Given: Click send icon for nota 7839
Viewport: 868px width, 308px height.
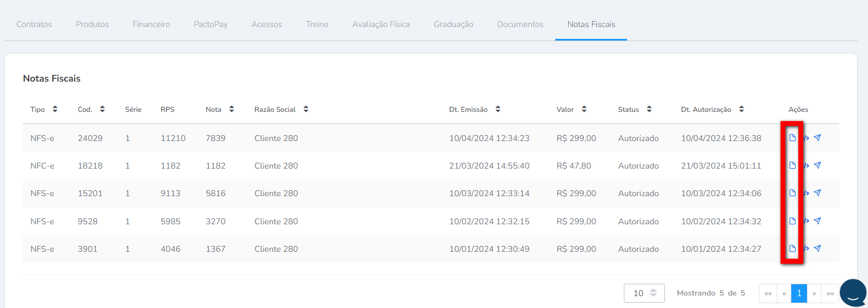Looking at the screenshot, I should 817,138.
